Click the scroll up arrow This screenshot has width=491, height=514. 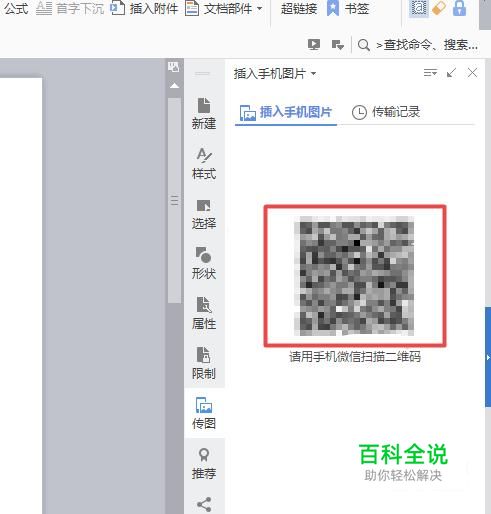click(174, 86)
